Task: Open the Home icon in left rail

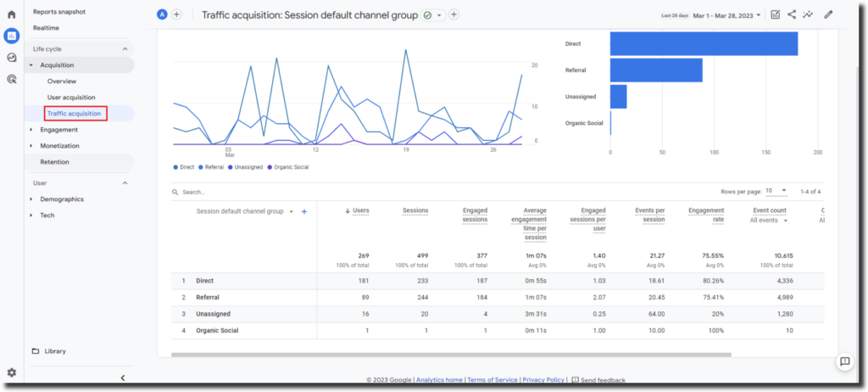Action: point(11,14)
